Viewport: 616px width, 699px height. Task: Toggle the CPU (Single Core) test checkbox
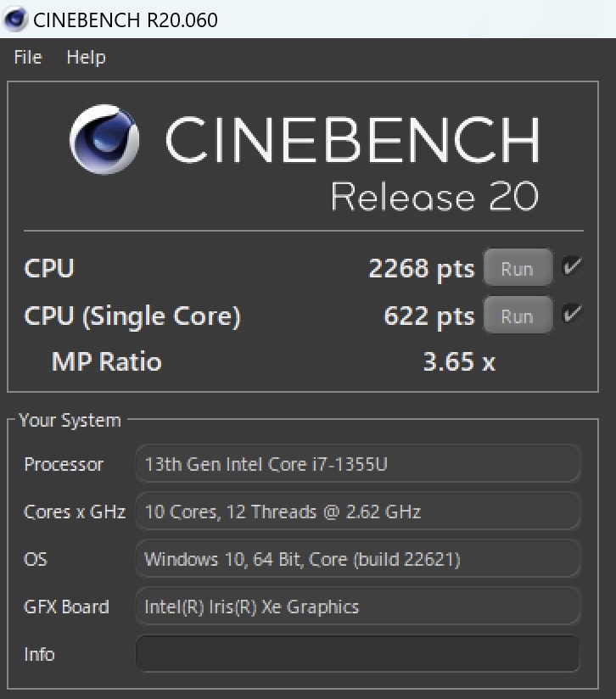573,313
